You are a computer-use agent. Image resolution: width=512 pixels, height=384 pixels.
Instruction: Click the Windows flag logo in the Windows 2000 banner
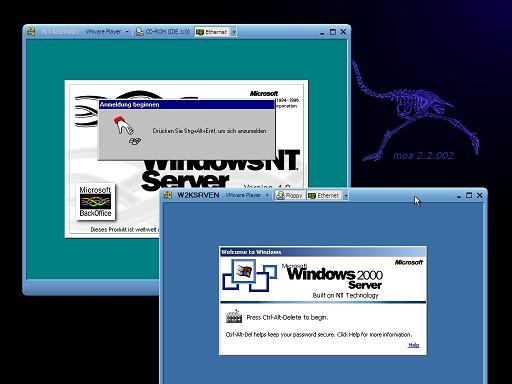[x=244, y=271]
